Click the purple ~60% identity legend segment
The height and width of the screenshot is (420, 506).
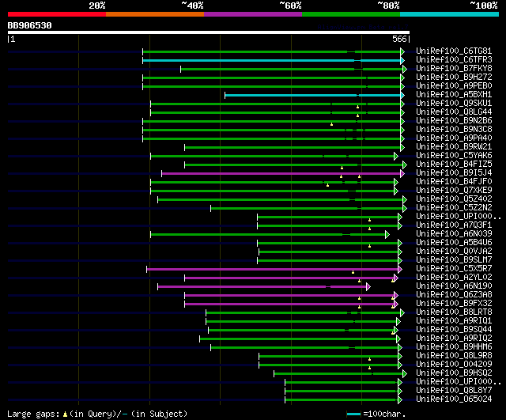[253, 14]
